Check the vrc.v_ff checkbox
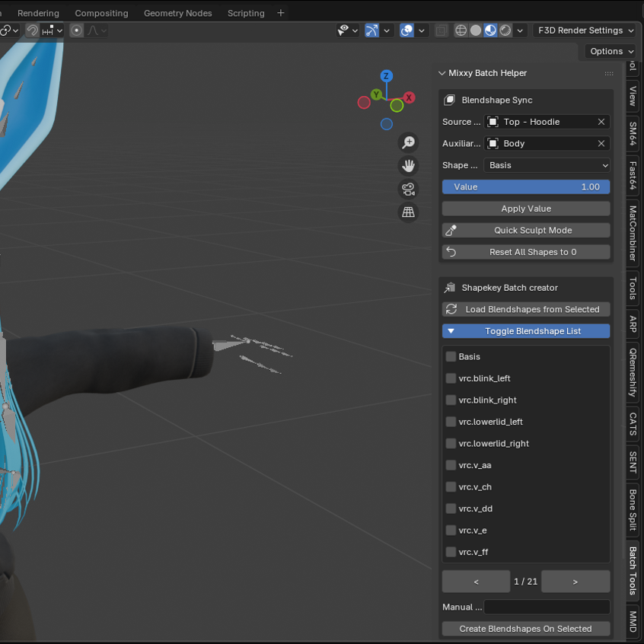This screenshot has height=644, width=644. (x=451, y=552)
